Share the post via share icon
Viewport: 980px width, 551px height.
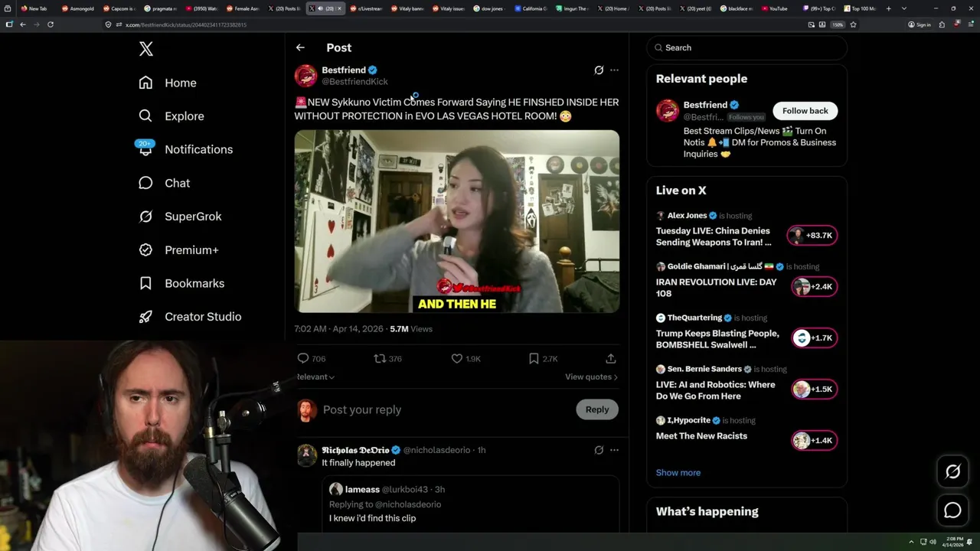[x=610, y=358]
